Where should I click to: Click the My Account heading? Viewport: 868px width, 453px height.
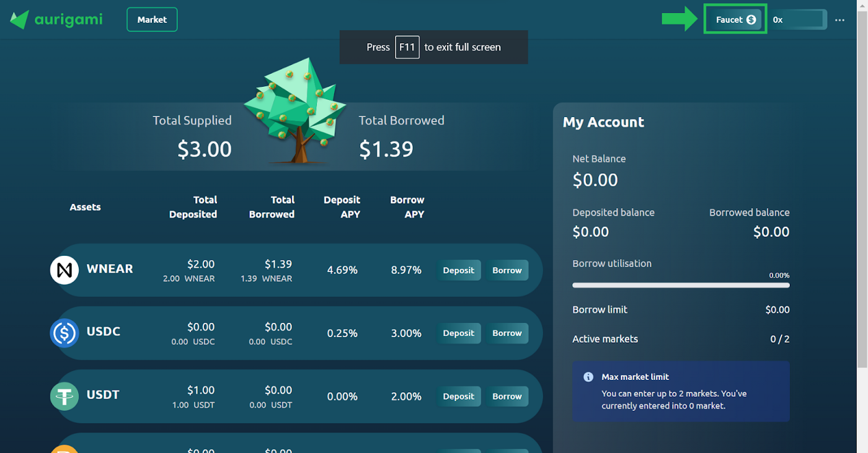603,122
